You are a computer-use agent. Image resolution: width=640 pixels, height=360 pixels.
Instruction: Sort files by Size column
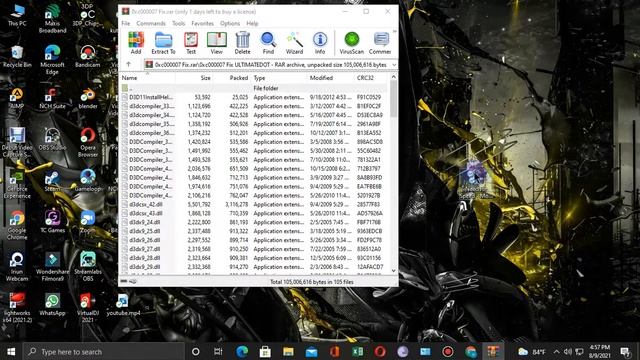[194, 78]
